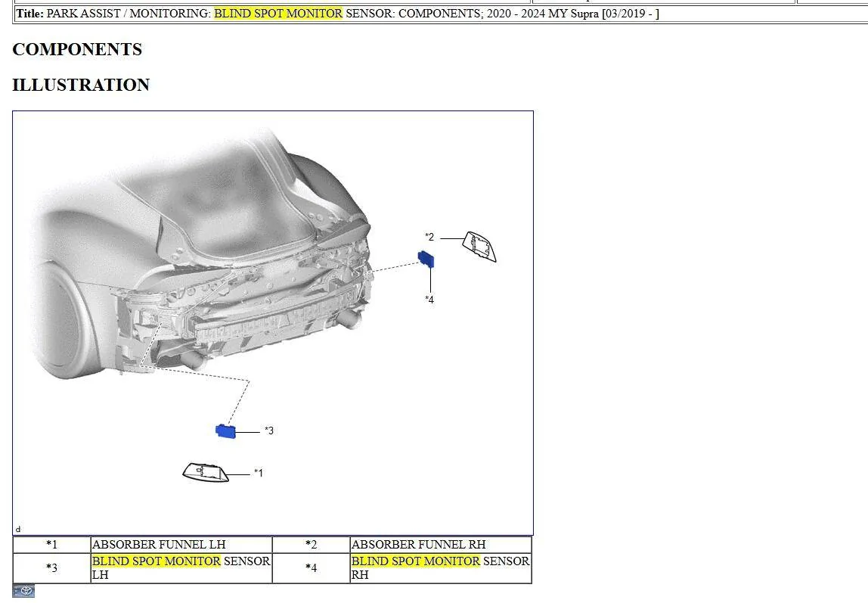This screenshot has height=603, width=868.
Task: Click the absorber funnel LH drawing marked *1
Action: tap(206, 473)
